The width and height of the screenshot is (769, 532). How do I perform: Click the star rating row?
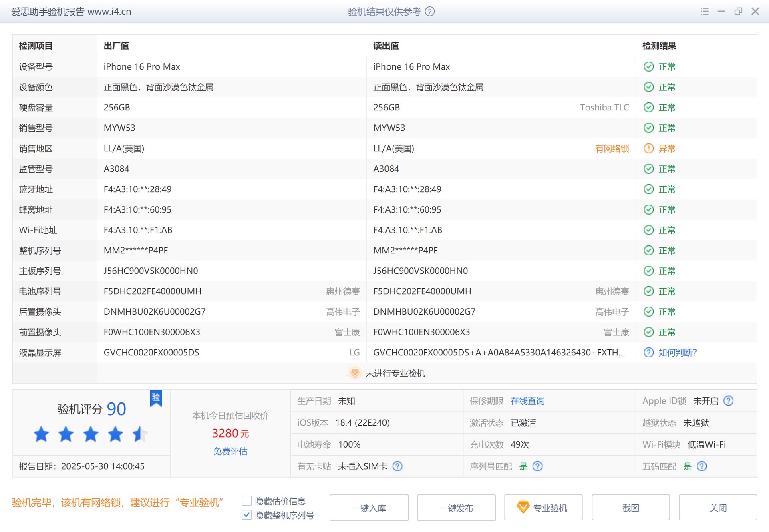(91, 434)
